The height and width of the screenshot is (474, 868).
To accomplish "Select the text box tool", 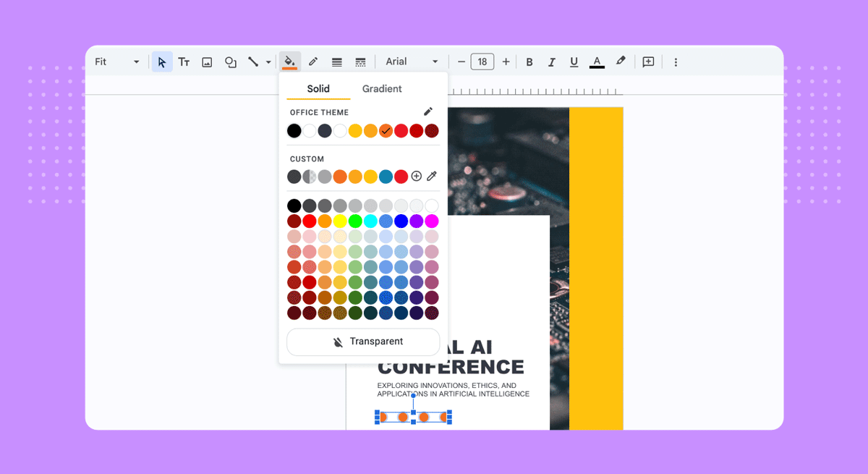I will pyautogui.click(x=184, y=62).
